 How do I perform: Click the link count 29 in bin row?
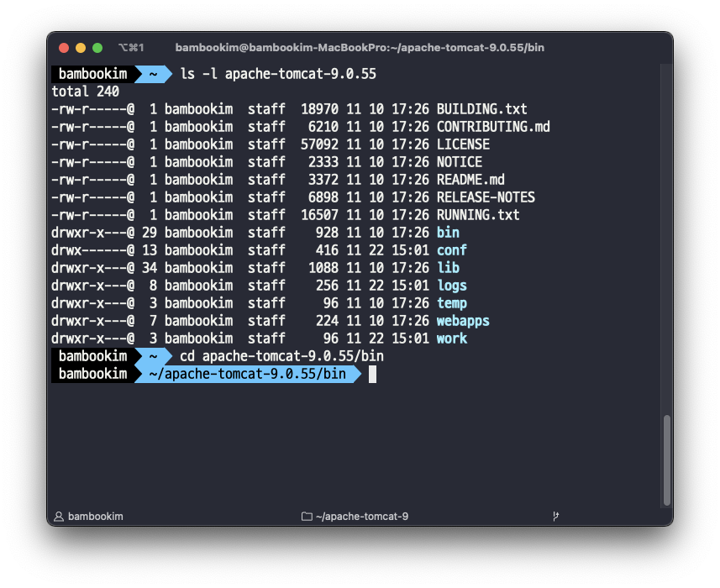coord(150,233)
